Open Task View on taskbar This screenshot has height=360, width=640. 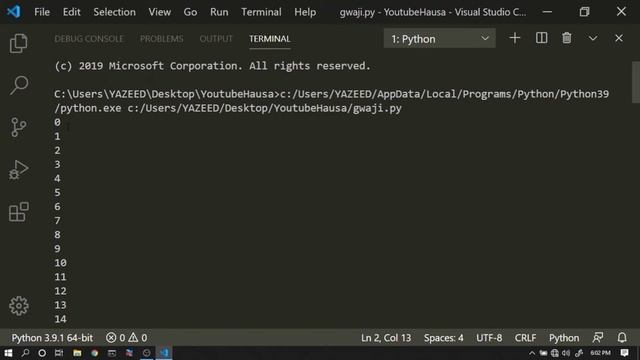point(59,353)
